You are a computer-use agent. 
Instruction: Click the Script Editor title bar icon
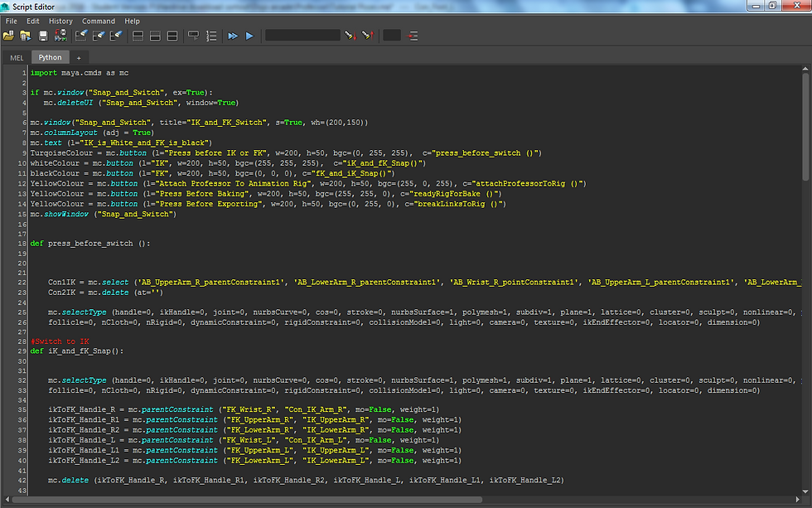[5, 7]
